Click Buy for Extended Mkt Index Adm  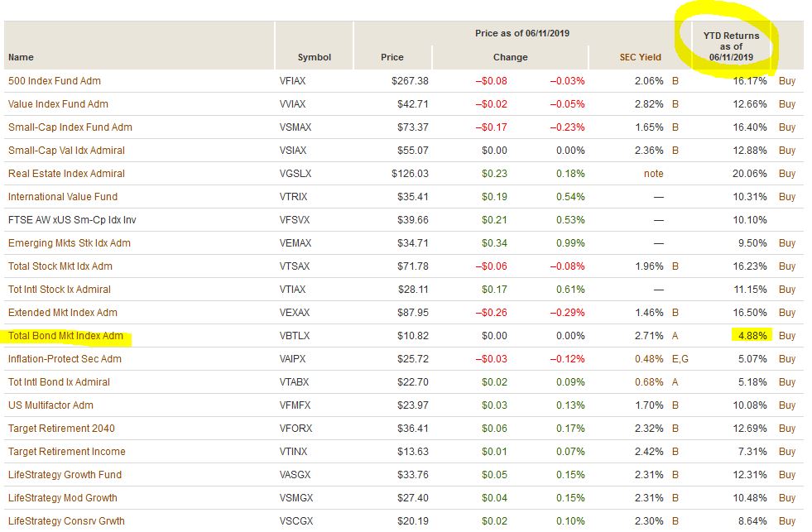click(x=786, y=313)
